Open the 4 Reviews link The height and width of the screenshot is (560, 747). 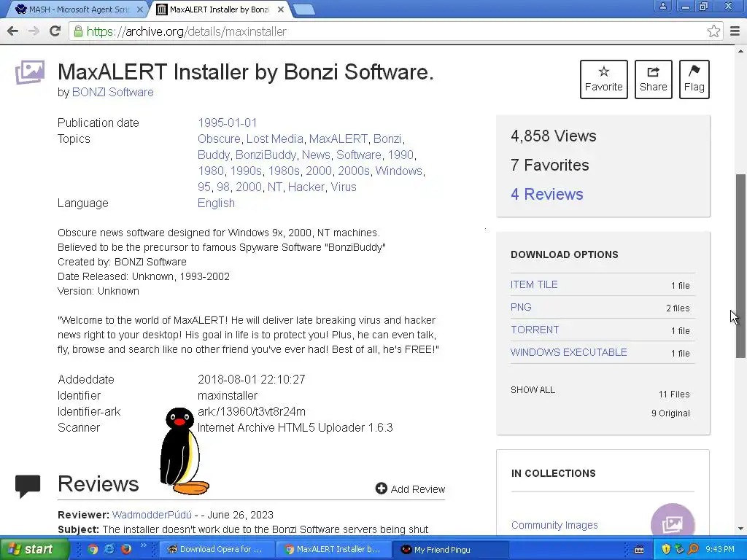547,194
